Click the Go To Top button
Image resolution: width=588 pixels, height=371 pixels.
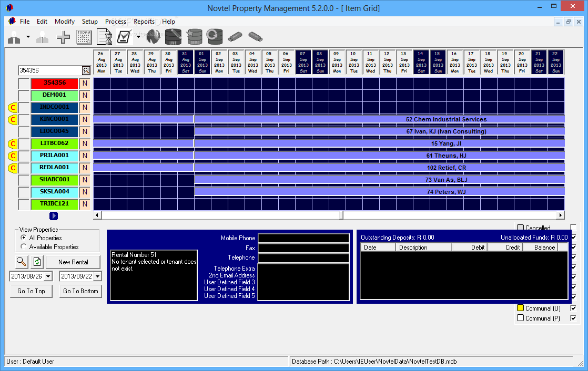(31, 291)
